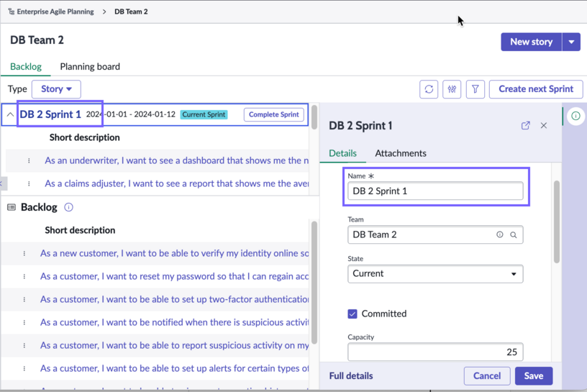The image size is (587, 392).
Task: Click the details panel vertical scrollbar
Action: [557, 222]
